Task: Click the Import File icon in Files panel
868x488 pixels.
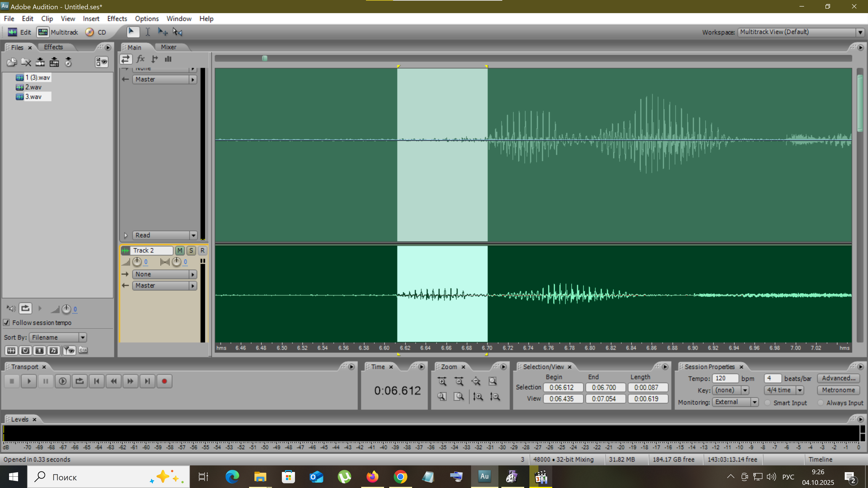Action: (x=12, y=62)
